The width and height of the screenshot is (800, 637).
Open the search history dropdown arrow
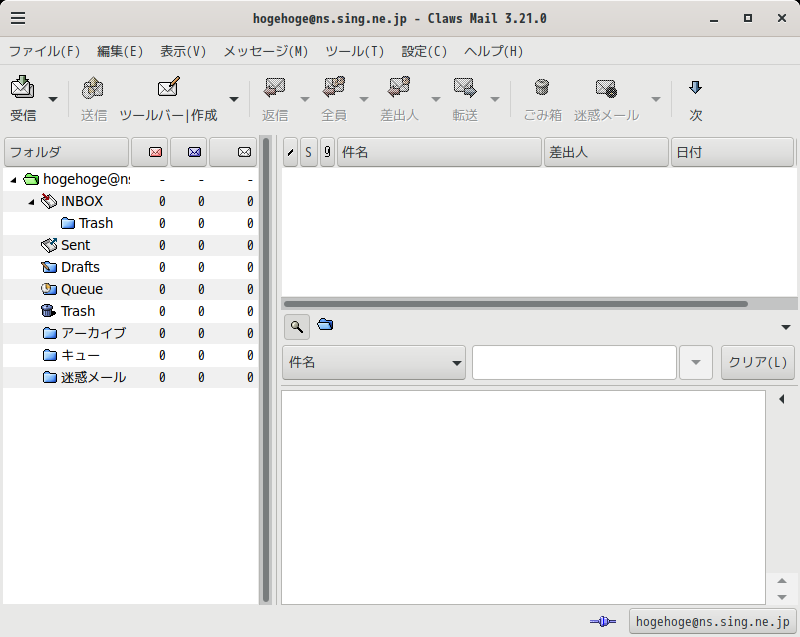point(695,363)
